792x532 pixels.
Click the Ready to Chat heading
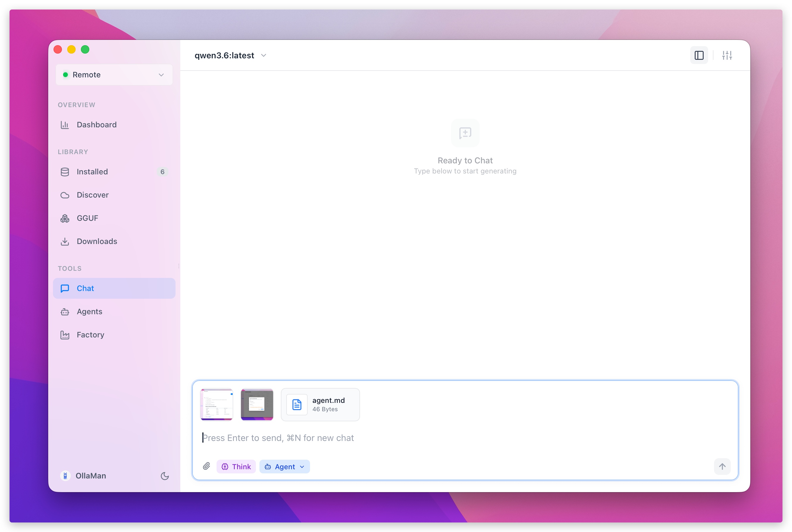[x=465, y=160]
